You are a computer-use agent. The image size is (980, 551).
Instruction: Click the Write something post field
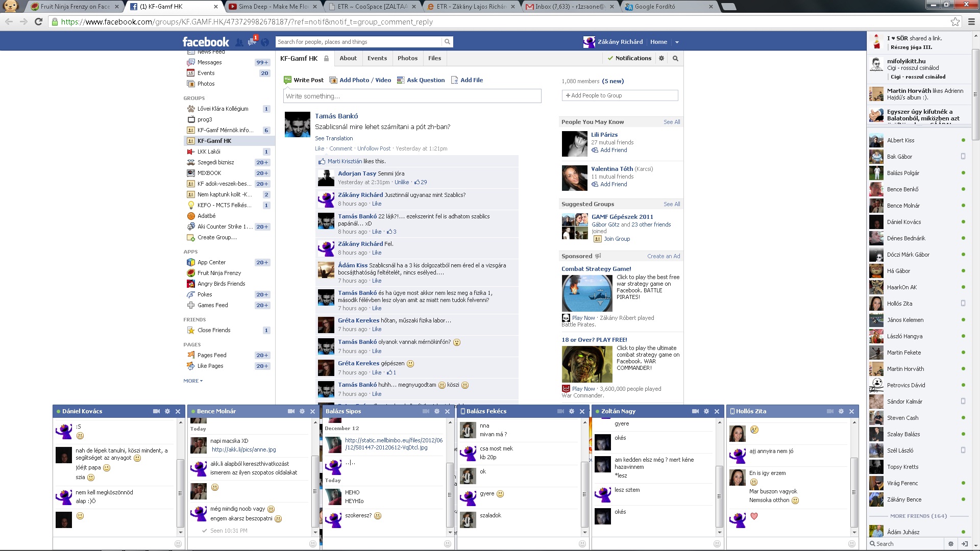tap(412, 96)
